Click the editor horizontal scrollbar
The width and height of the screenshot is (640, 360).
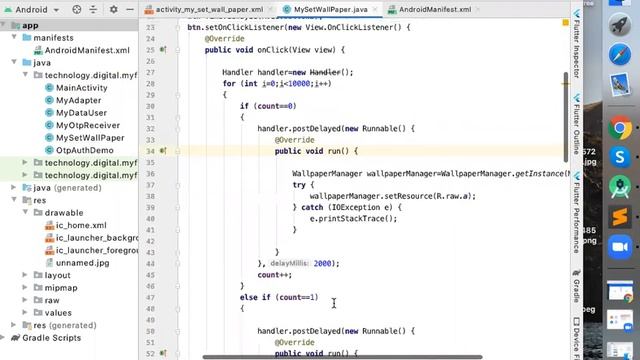342,357
